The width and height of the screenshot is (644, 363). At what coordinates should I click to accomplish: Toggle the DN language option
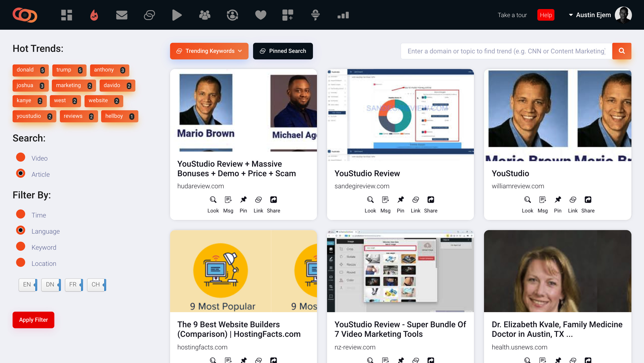(x=51, y=285)
